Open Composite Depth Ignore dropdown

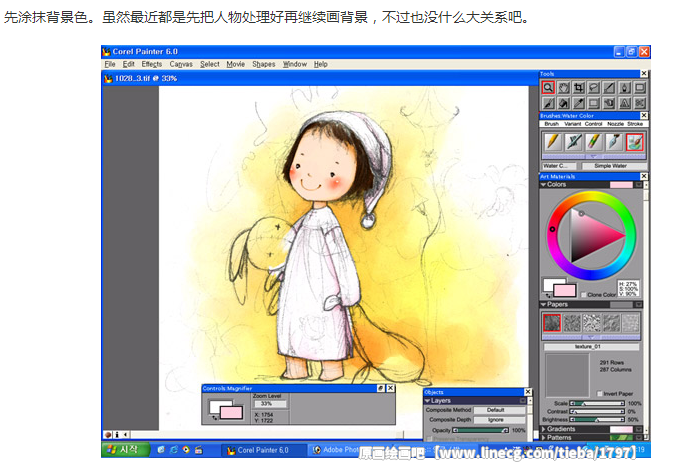(500, 419)
